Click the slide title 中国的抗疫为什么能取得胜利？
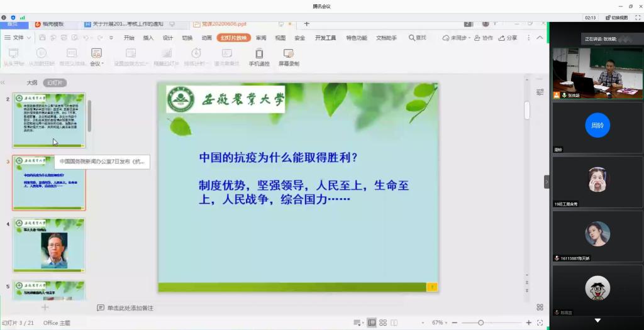This screenshot has height=330, width=644. [x=279, y=158]
